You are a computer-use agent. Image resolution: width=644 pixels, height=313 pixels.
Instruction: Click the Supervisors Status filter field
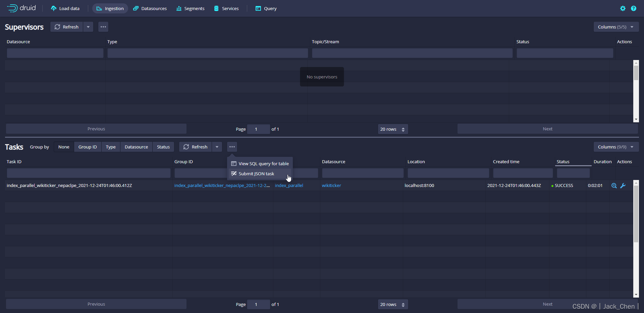pyautogui.click(x=565, y=53)
